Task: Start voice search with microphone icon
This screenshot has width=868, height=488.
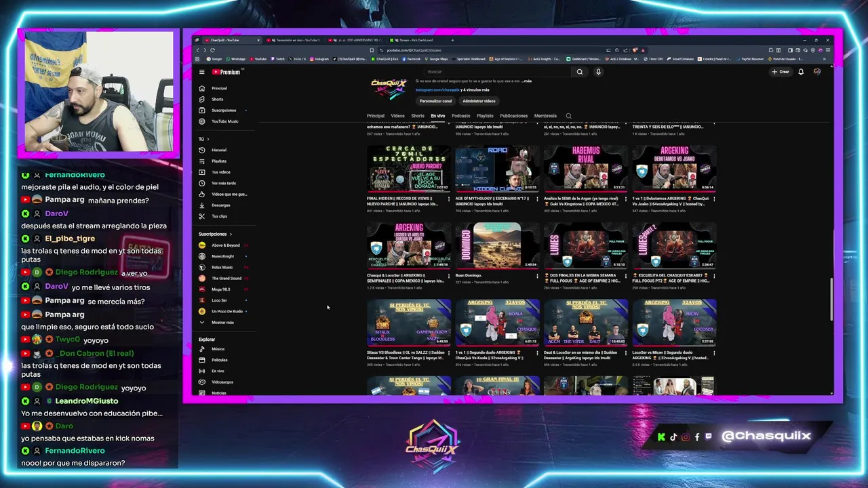Action: point(598,72)
